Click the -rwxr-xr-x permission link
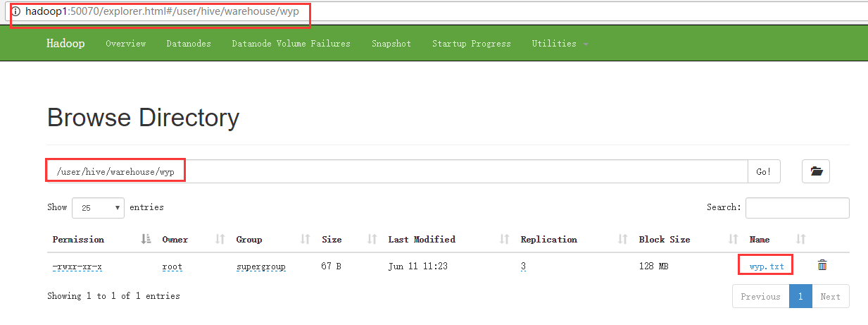 pos(77,266)
